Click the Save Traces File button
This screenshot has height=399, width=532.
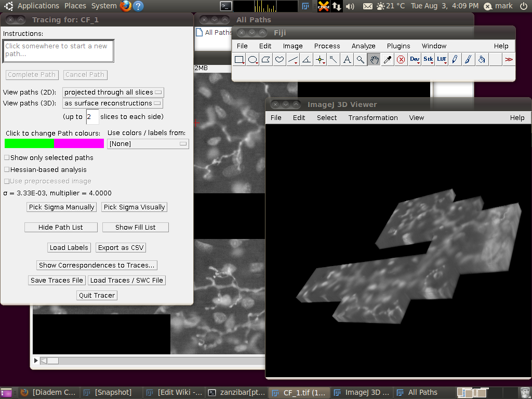[57, 280]
